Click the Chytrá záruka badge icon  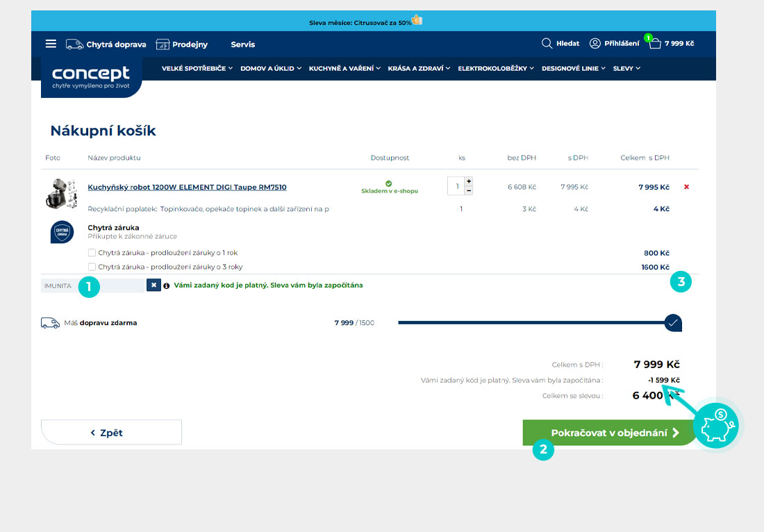63,231
